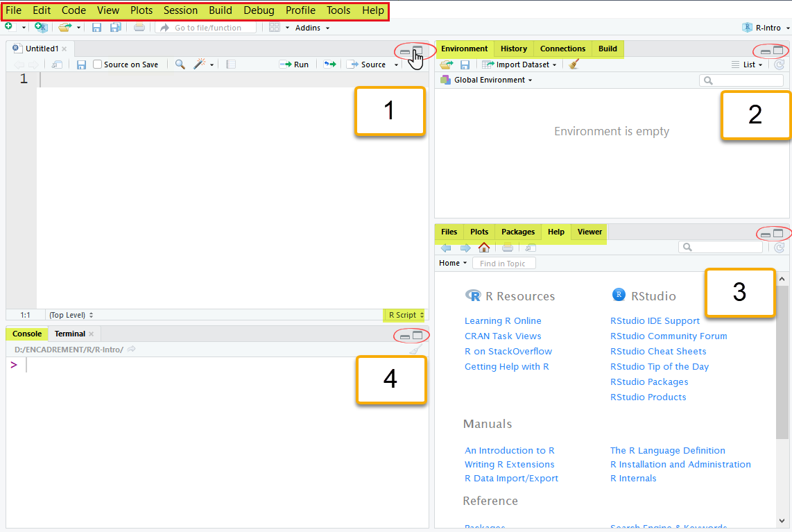This screenshot has width=792, height=532.
Task: Switch to the Terminal tab
Action: 70,334
